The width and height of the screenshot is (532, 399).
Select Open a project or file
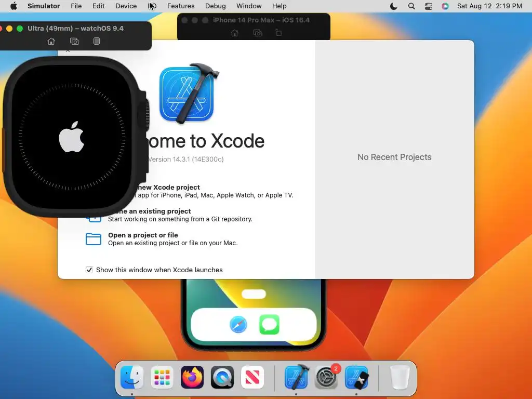tap(162, 239)
